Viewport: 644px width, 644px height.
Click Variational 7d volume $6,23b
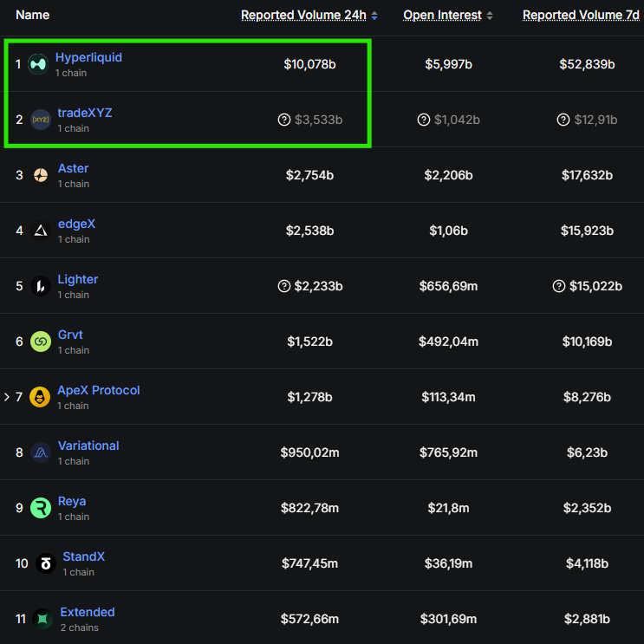click(587, 452)
